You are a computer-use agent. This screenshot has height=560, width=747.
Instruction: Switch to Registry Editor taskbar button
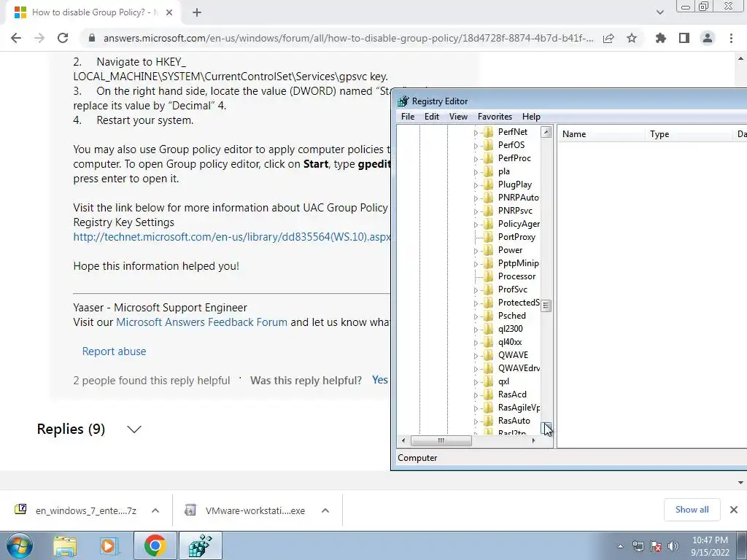(200, 545)
